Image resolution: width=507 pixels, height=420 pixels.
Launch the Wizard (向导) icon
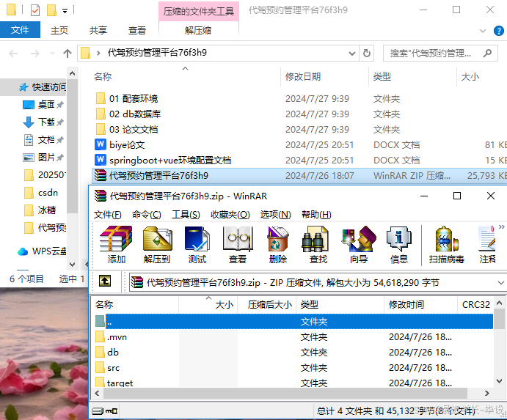[x=359, y=245]
